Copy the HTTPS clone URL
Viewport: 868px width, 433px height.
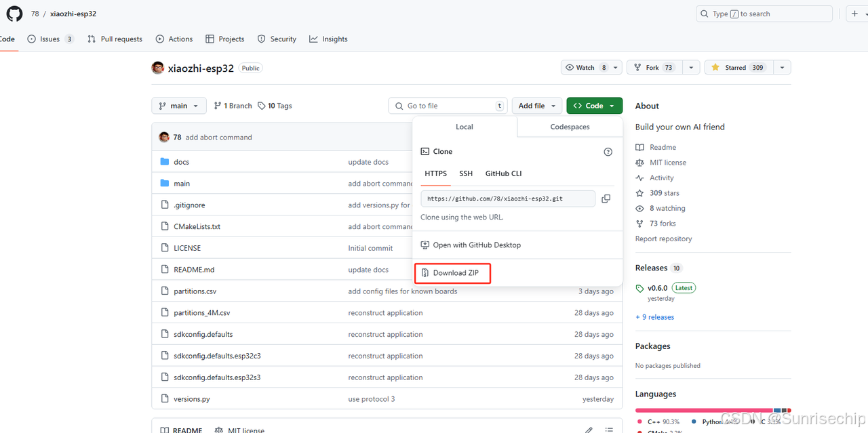[x=606, y=199]
